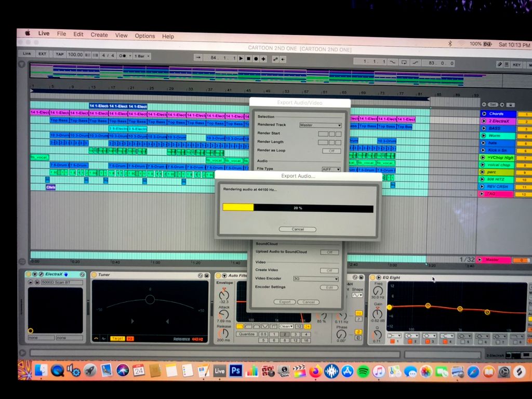Click the Arrangement Record button
This screenshot has width=532, height=399.
pos(256,59)
